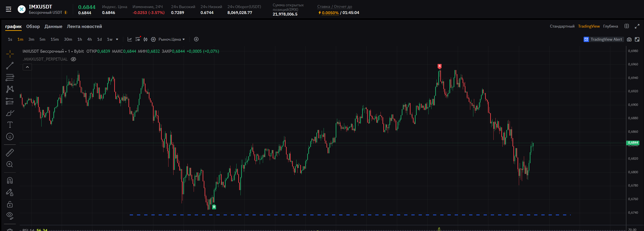This screenshot has width=644, height=231.
Task: Take a chart snapshot with camera icon
Action: 629,39
